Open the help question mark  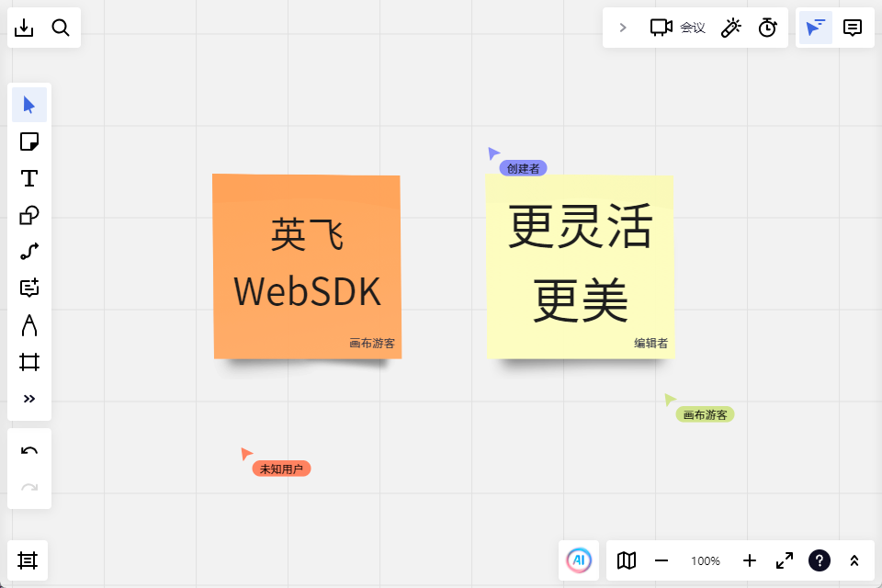coord(820,560)
